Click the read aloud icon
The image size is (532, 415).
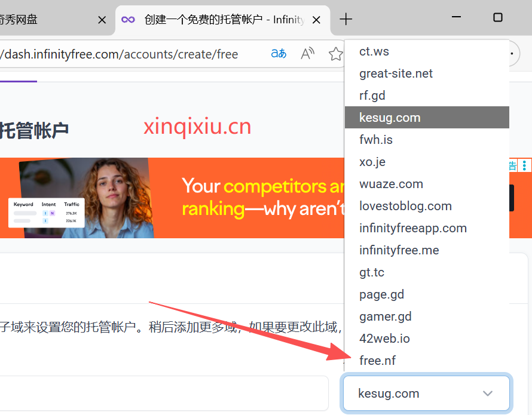pyautogui.click(x=307, y=54)
